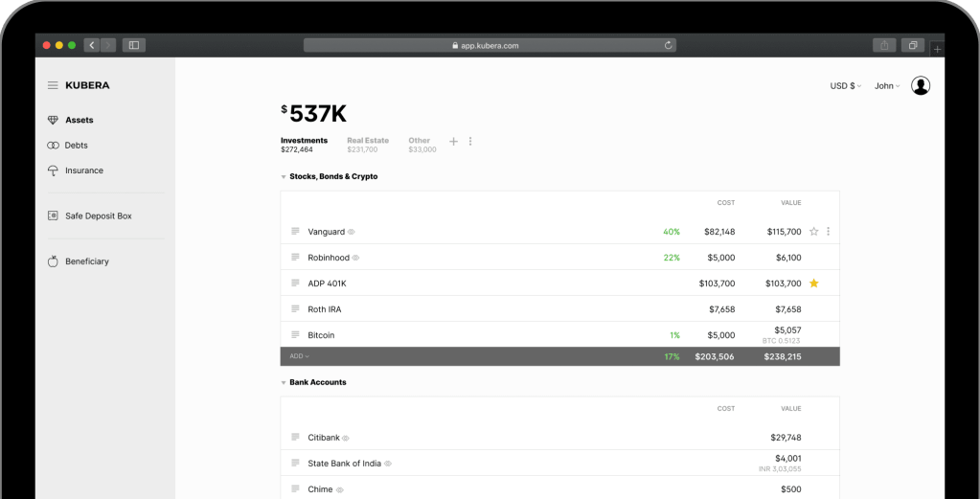Open the Beneficiary page link

tap(86, 261)
